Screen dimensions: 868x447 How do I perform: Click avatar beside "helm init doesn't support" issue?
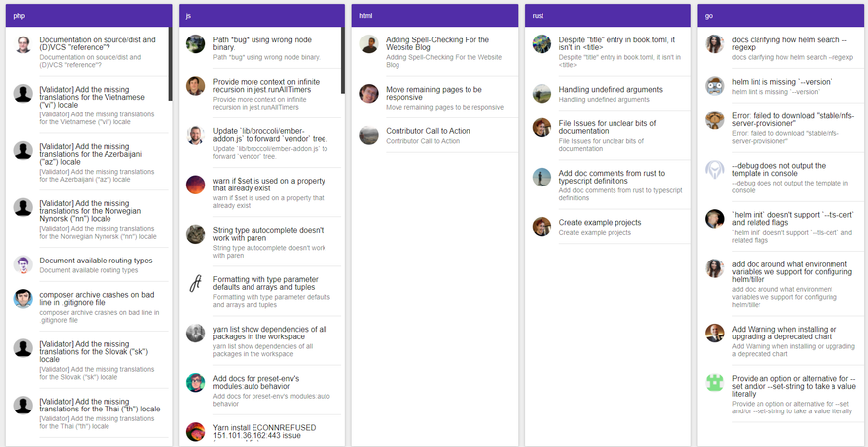coord(715,219)
